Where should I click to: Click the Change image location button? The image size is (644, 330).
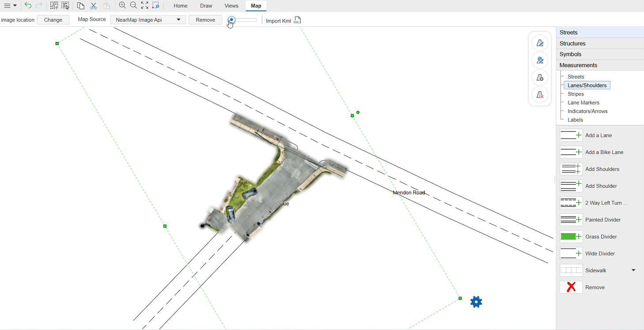pyautogui.click(x=53, y=20)
